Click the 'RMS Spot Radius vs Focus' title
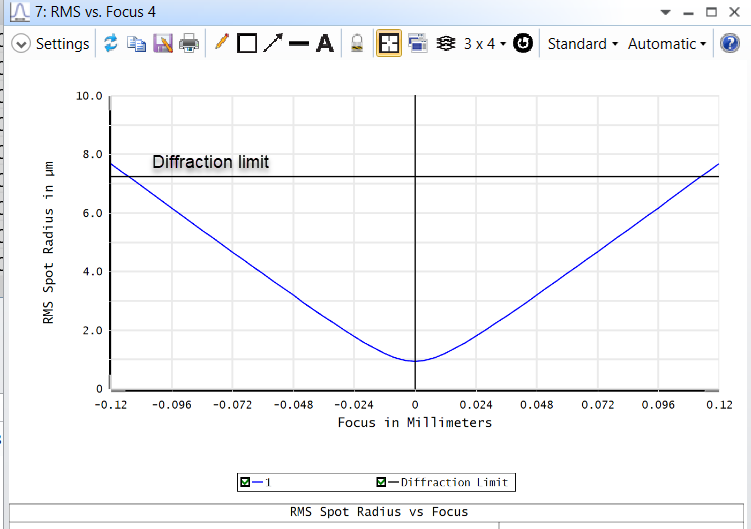The height and width of the screenshot is (529, 751). click(379, 512)
